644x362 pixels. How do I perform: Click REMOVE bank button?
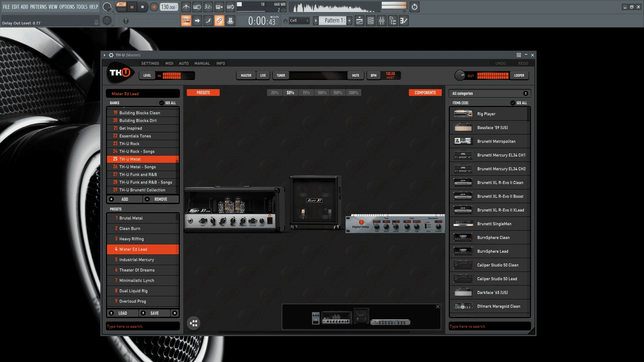point(161,199)
